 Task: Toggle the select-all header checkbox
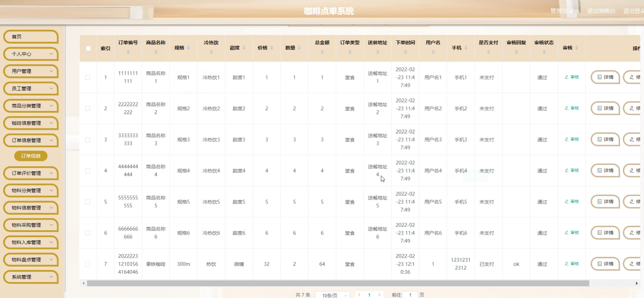coord(88,48)
